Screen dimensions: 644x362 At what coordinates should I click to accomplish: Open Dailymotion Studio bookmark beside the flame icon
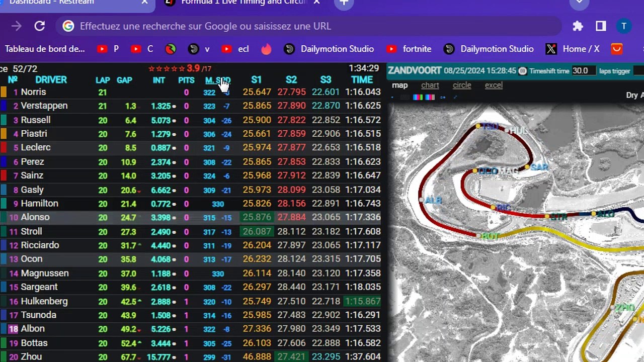329,49
